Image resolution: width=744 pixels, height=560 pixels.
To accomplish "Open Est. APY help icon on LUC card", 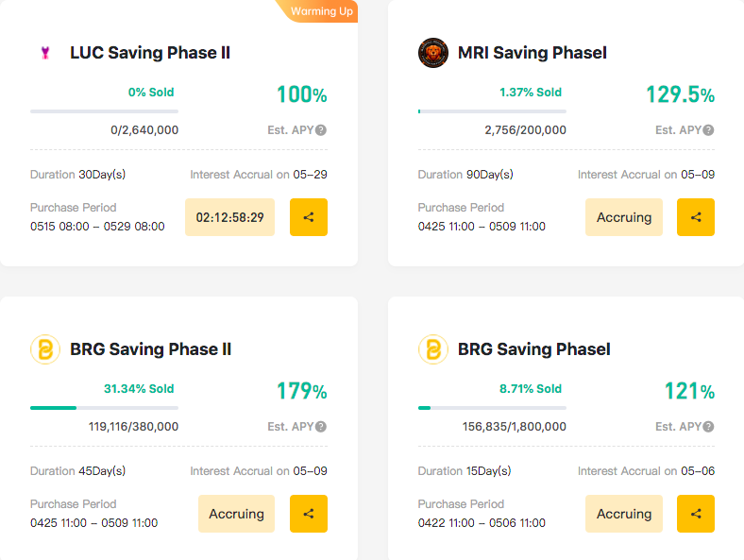I will coord(321,130).
